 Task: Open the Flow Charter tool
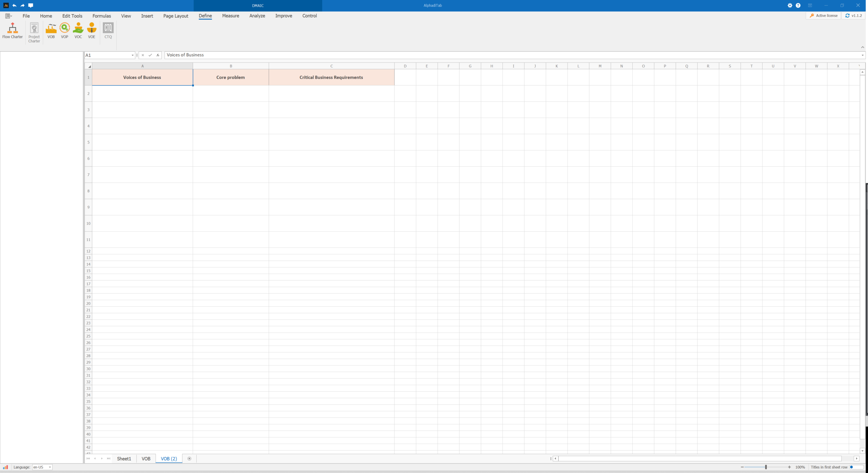(x=13, y=31)
